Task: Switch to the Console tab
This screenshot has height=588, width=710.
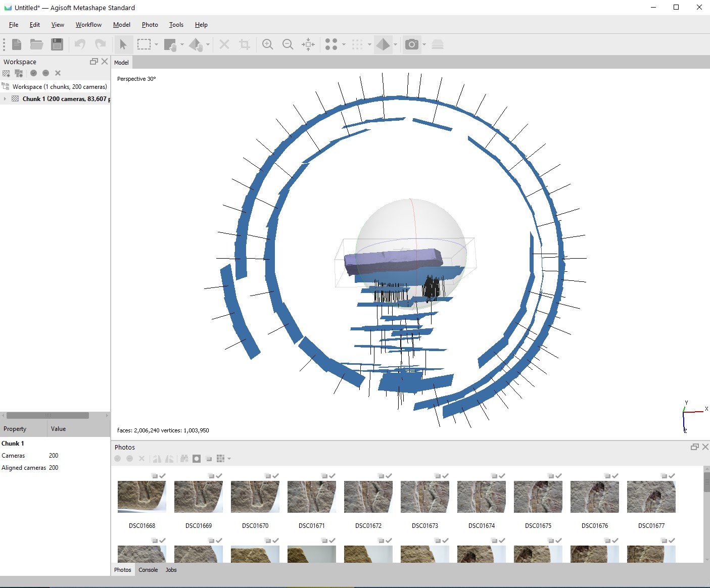Action: tap(148, 570)
